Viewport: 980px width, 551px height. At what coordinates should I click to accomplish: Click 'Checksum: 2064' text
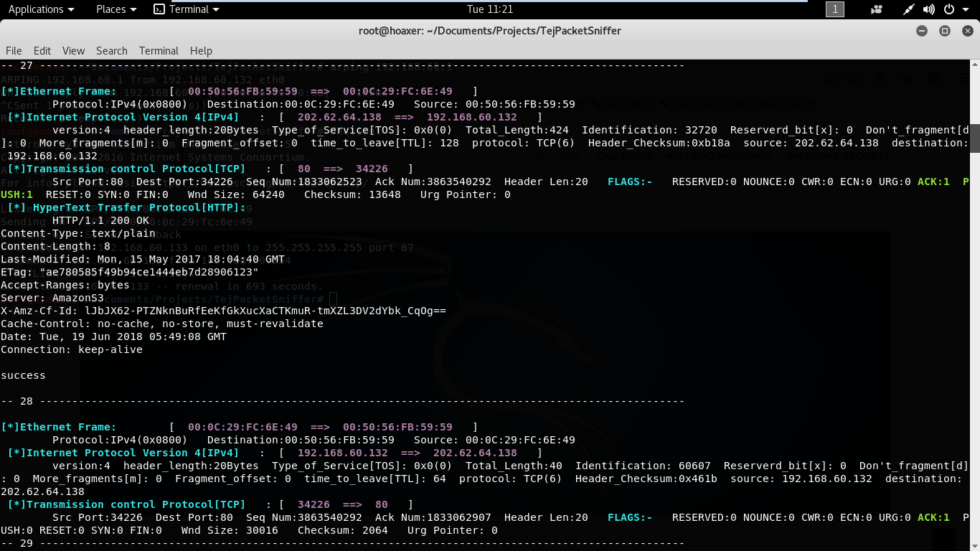pos(343,530)
